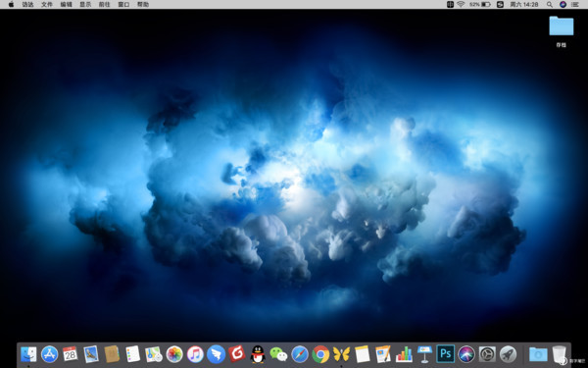Activate Siri in the menu bar
The height and width of the screenshot is (368, 588).
coord(563,5)
